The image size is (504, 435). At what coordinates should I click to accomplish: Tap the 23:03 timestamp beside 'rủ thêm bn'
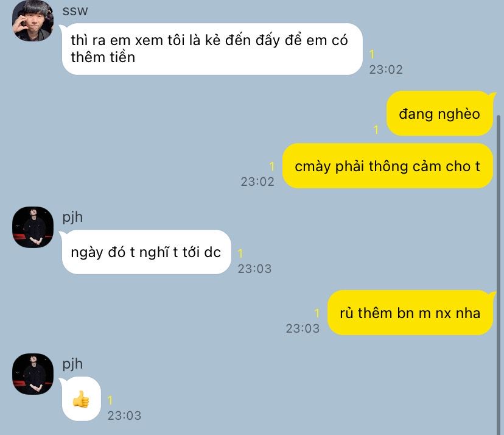(x=303, y=328)
